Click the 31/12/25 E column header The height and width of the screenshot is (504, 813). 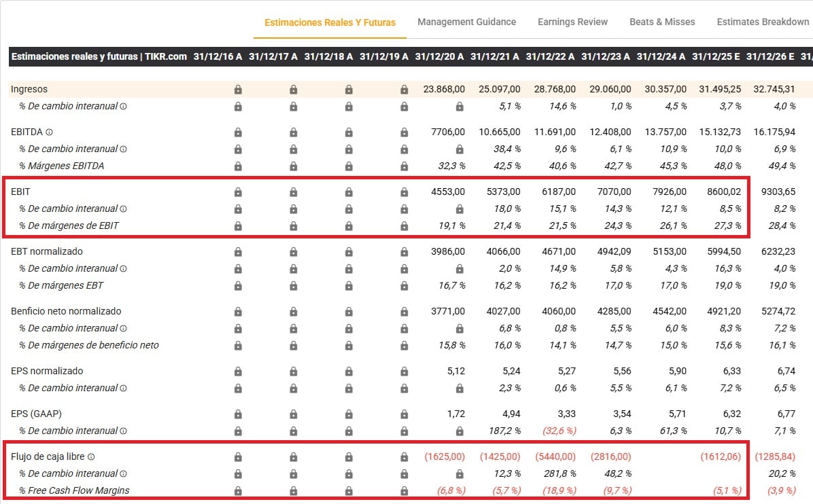(x=716, y=56)
